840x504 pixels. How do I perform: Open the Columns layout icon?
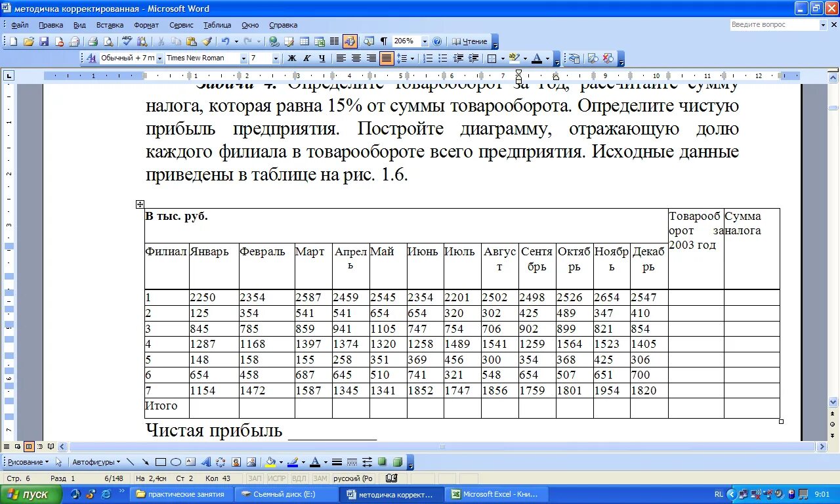(x=334, y=41)
